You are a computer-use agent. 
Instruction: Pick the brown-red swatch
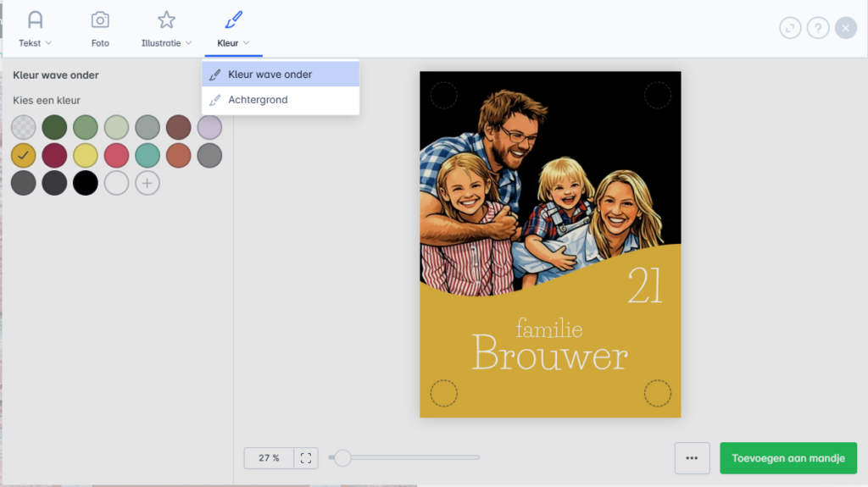coord(178,127)
